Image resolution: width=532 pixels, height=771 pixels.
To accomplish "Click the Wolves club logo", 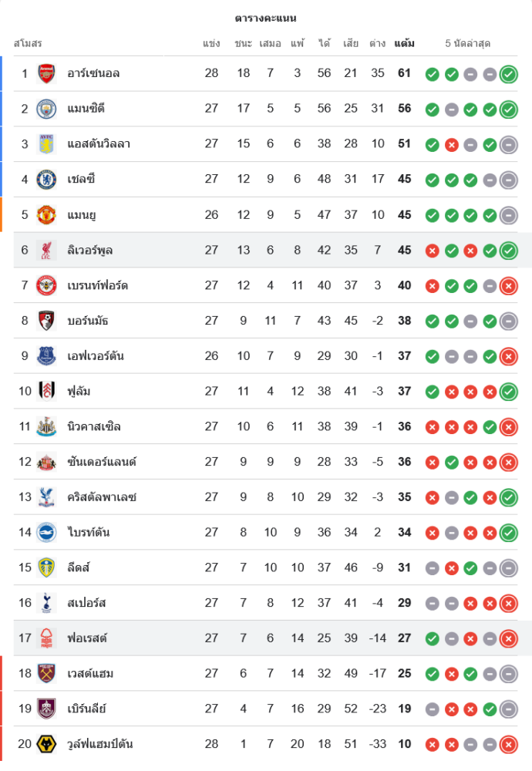I will 47,744.
